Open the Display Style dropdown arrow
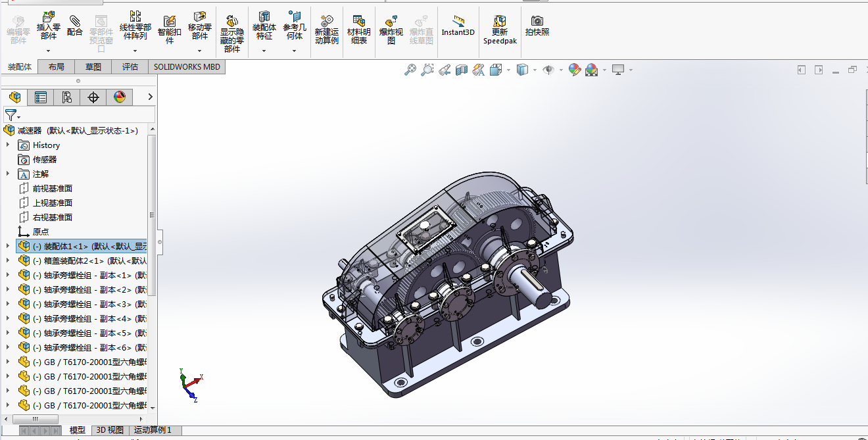Screen dimensions: 868x440 pos(535,70)
